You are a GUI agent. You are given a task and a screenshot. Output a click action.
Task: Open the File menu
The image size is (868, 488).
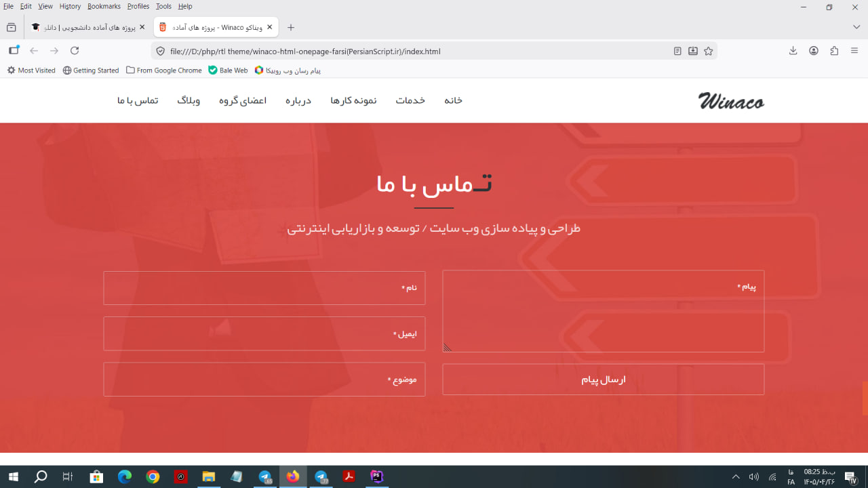point(8,6)
